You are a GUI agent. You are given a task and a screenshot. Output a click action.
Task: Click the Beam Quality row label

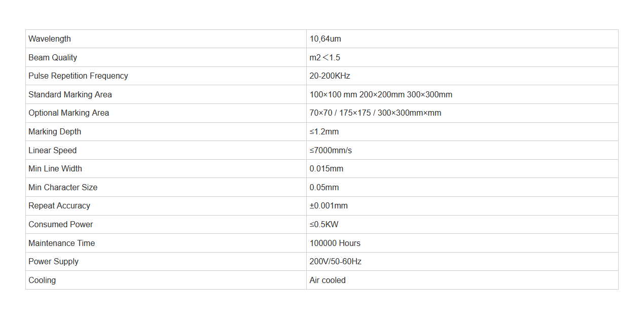coord(53,58)
